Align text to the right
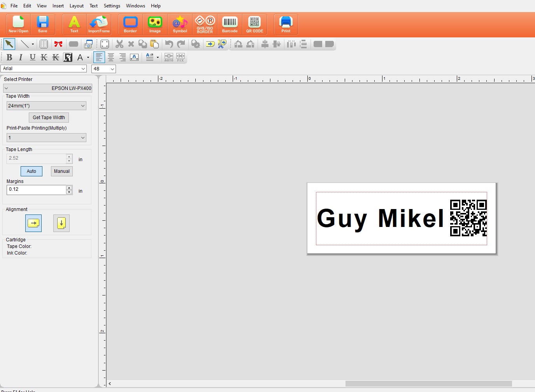 123,58
